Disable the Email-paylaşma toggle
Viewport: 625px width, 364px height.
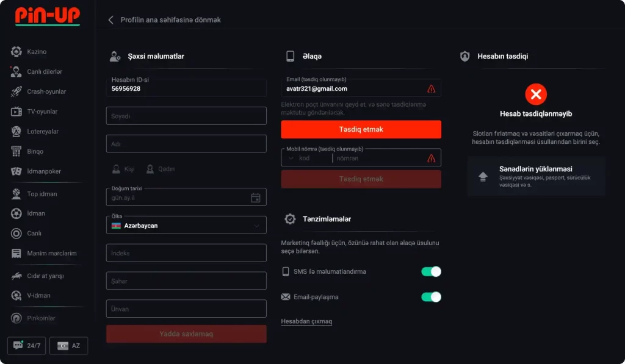click(431, 297)
